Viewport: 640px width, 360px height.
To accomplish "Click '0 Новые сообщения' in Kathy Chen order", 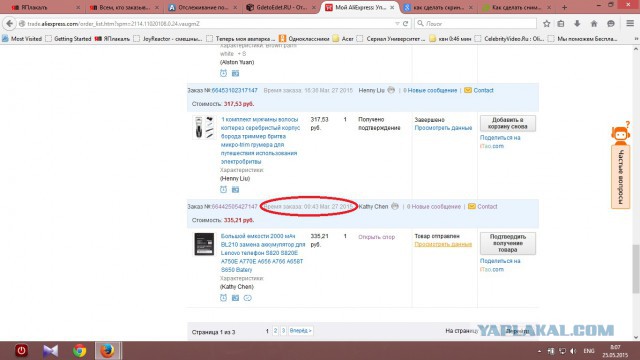I will 433,207.
